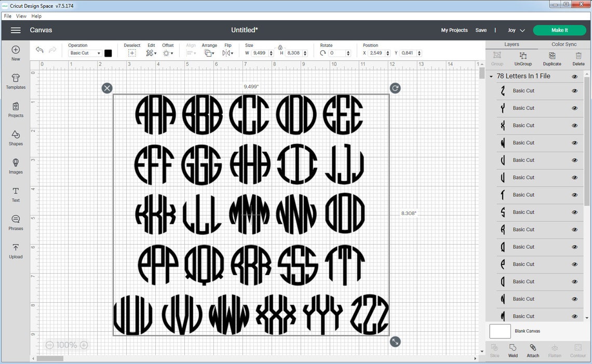Select the Shapes tool in the sidebar

click(15, 137)
